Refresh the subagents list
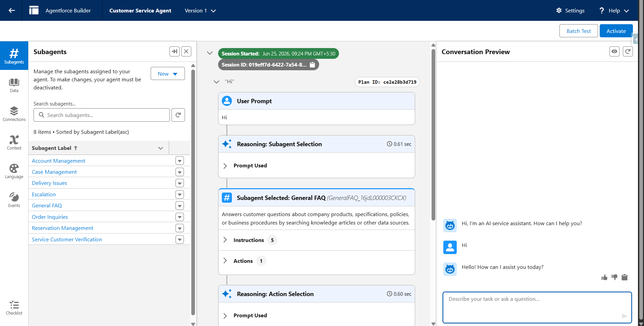This screenshot has width=644, height=326. (x=178, y=115)
